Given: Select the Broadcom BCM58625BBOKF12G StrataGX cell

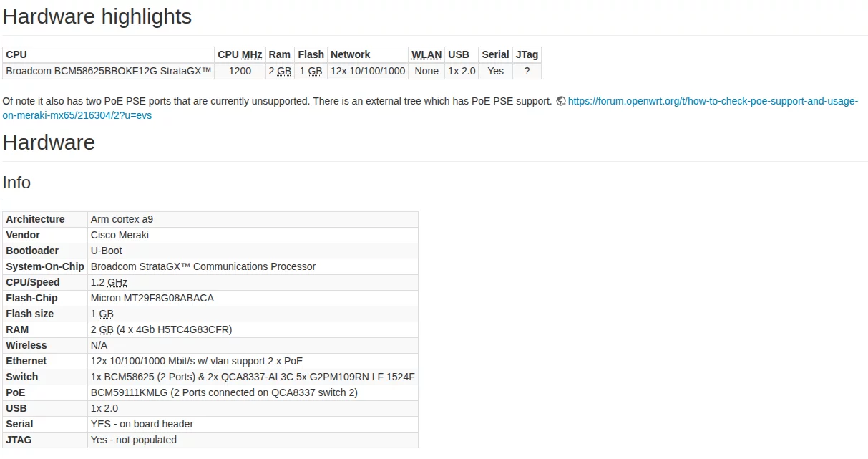Looking at the screenshot, I should (x=109, y=71).
